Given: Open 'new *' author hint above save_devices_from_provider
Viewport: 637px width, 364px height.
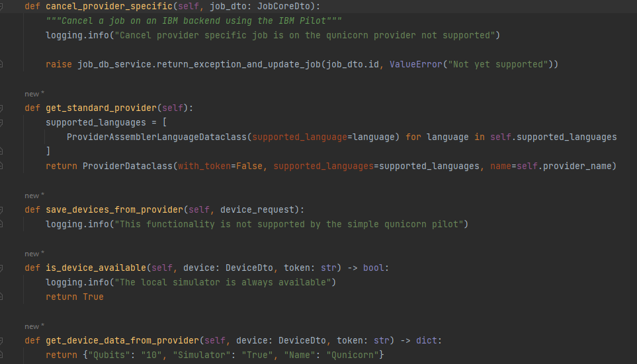Looking at the screenshot, I should (x=34, y=196).
